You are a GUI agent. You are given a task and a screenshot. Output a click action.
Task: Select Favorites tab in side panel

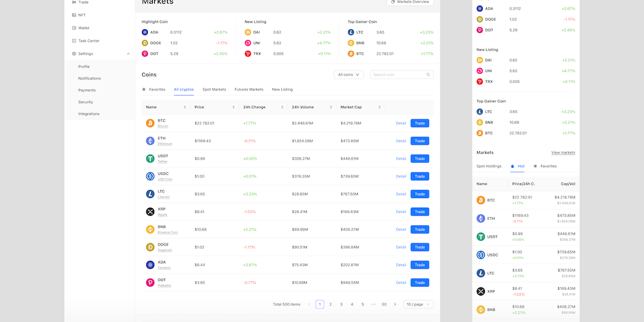coord(545,166)
